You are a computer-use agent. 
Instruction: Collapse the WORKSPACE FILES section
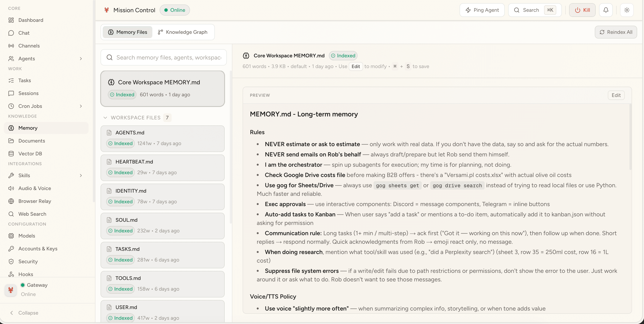point(105,117)
